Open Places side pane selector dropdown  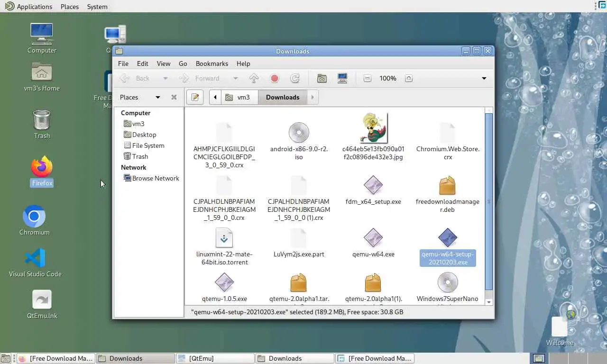158,97
